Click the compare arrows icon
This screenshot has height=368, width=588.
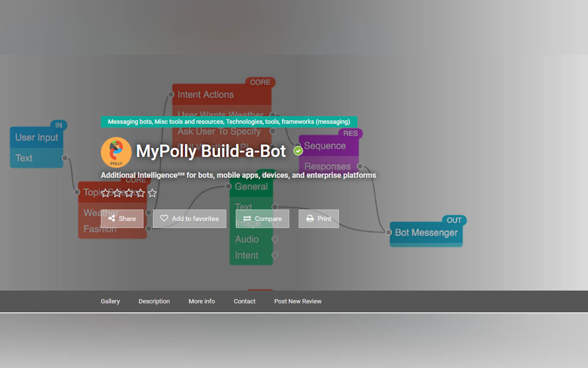[247, 218]
